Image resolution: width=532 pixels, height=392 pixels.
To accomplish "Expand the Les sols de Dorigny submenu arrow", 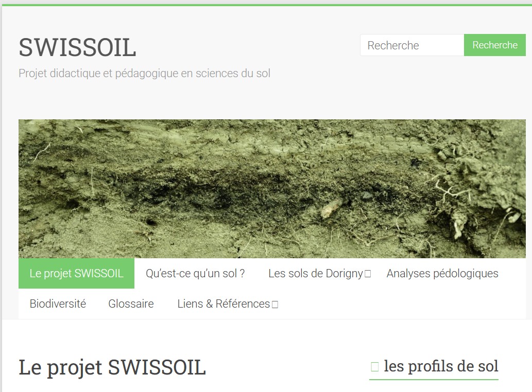I will pos(367,274).
